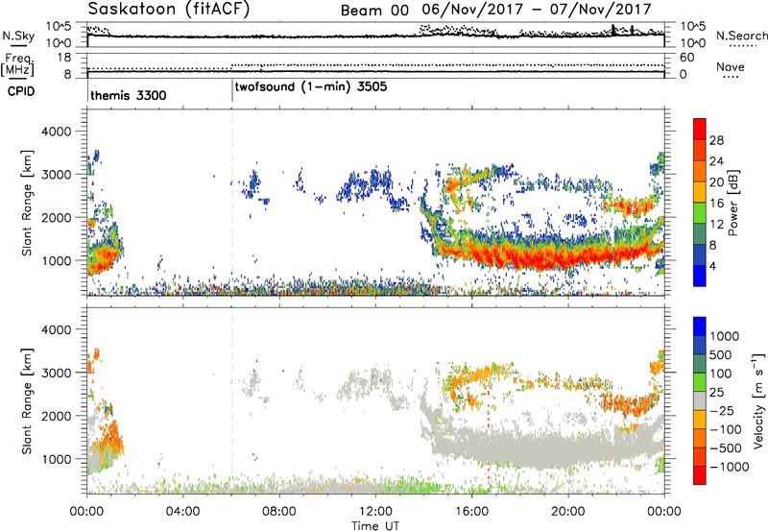The height and width of the screenshot is (532, 768).
Task: Click the 'CPID' row label
Action: click(21, 91)
